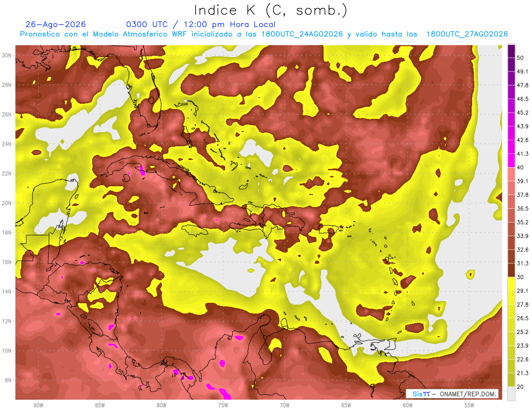The width and height of the screenshot is (532, 411).
Task: Click the colorbar value "23.9"
Action: pyautogui.click(x=522, y=346)
